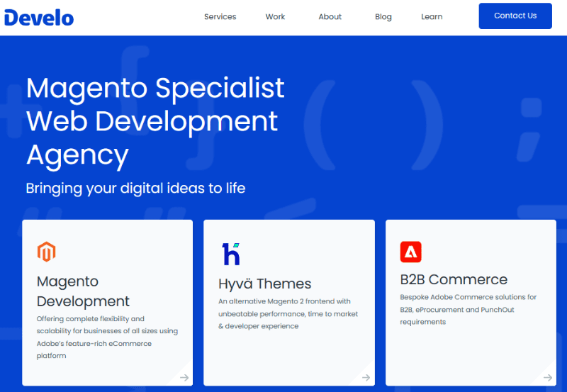Click the arrow on B2B Commerce card
567x392 pixels.
point(548,378)
